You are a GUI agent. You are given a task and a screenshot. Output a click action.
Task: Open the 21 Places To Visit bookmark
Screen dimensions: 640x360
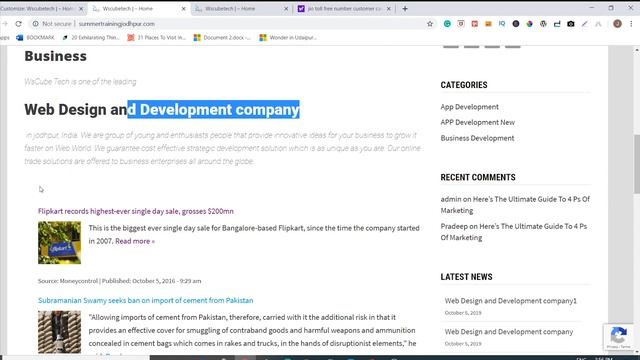(x=156, y=38)
